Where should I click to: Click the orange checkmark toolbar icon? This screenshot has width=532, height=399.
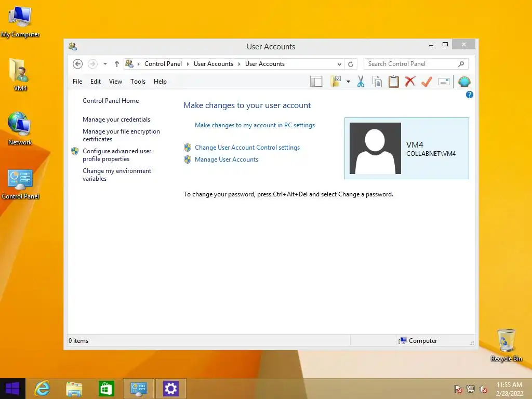(427, 82)
